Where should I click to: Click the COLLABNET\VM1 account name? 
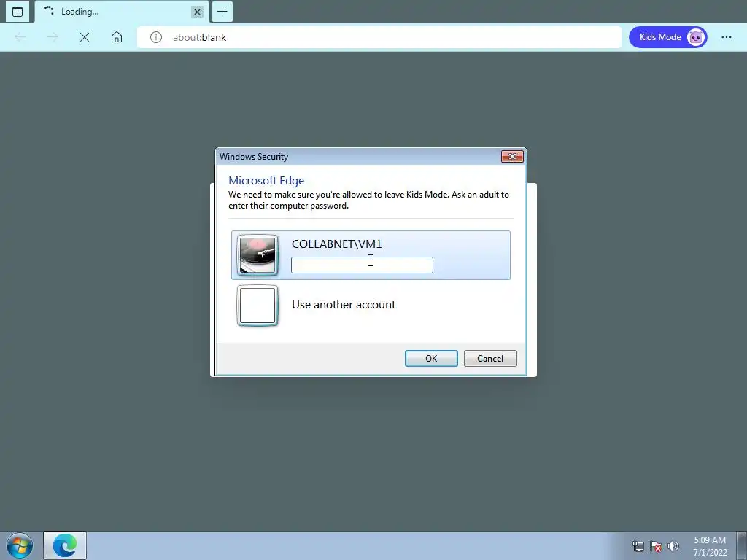pos(337,244)
